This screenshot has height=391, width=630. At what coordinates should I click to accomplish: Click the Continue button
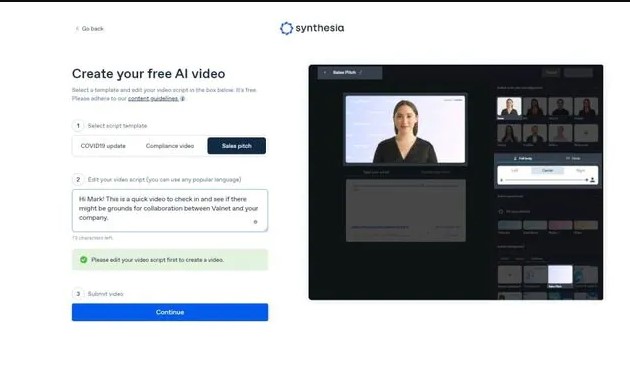(170, 312)
